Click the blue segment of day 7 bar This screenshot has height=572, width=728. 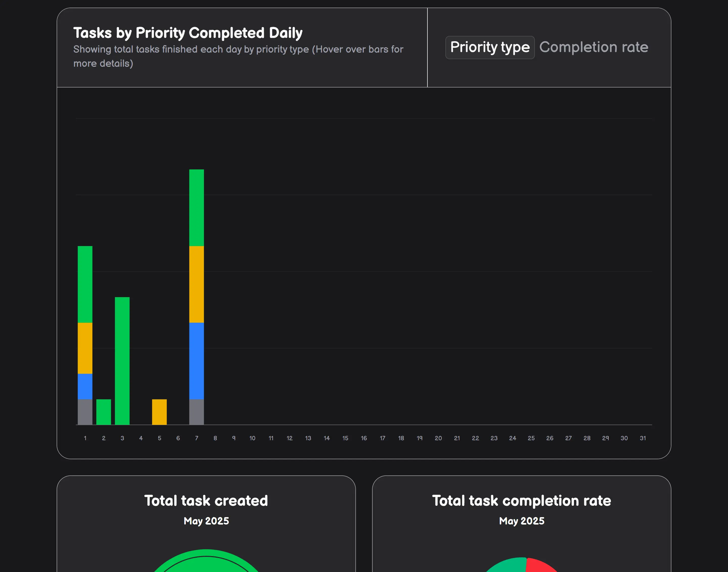tap(196, 361)
